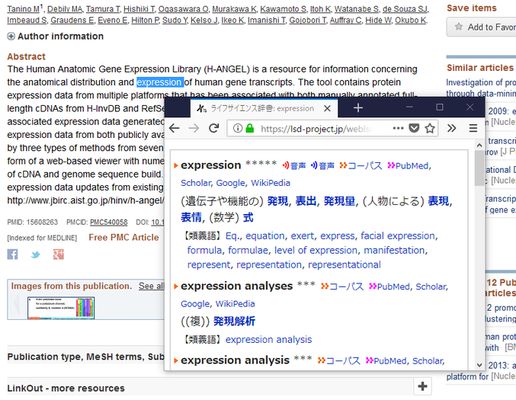Open a new tab with plus button
Viewport: 516px width, 400px height.
coord(358,108)
